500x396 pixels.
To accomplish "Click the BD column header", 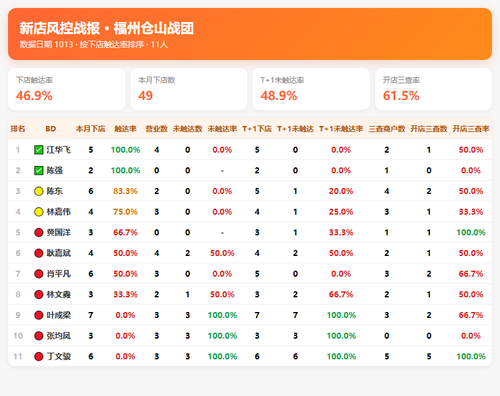I will pos(51,129).
